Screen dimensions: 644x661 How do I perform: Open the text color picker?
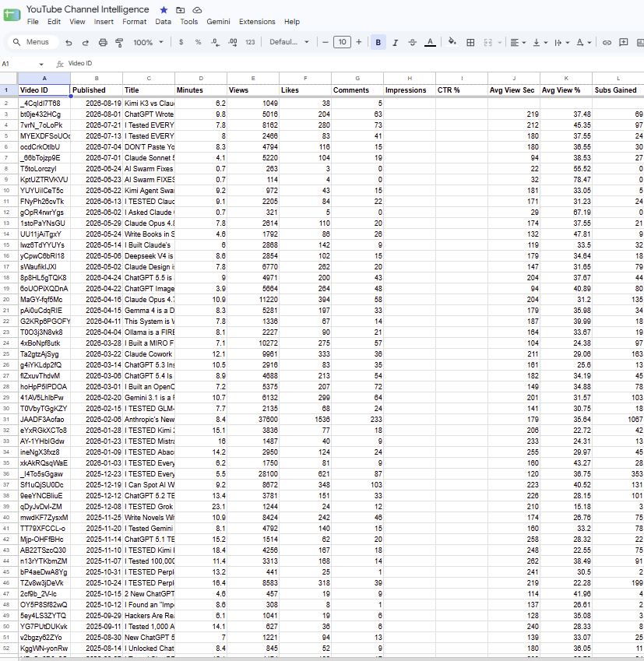(430, 43)
